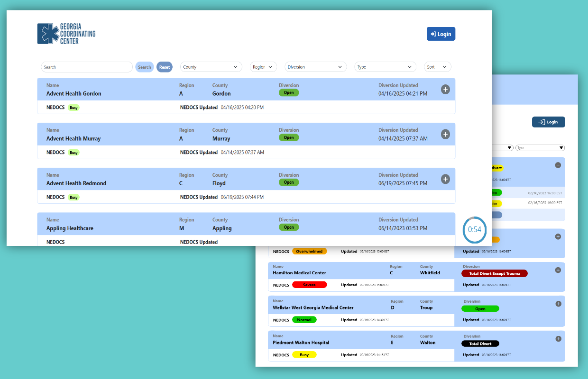Click the Reset button
The width and height of the screenshot is (588, 379).
coord(165,67)
